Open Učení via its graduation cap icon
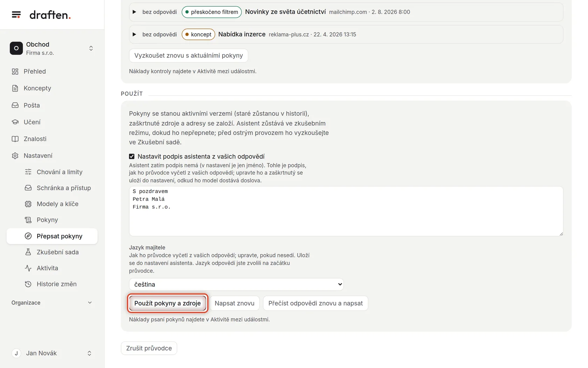This screenshot has width=588, height=368. pos(15,122)
